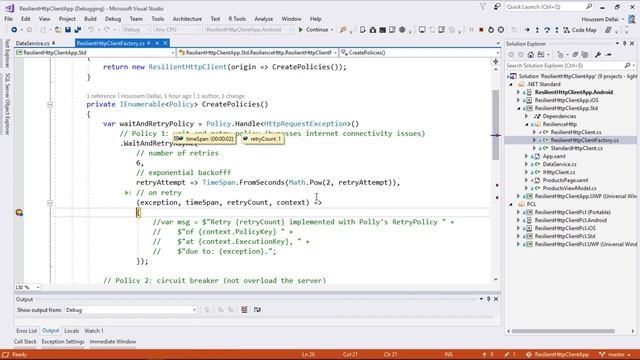Open Test Explorer side tab

(x=7, y=53)
